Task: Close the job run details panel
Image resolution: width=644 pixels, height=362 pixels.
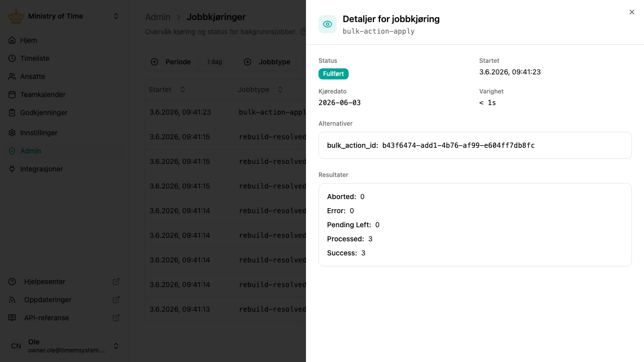Action: [632, 12]
